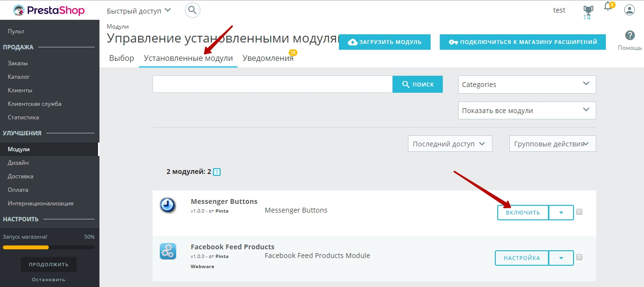Click the Messenger Buttons module icon
The width and height of the screenshot is (644, 287).
pos(168,205)
